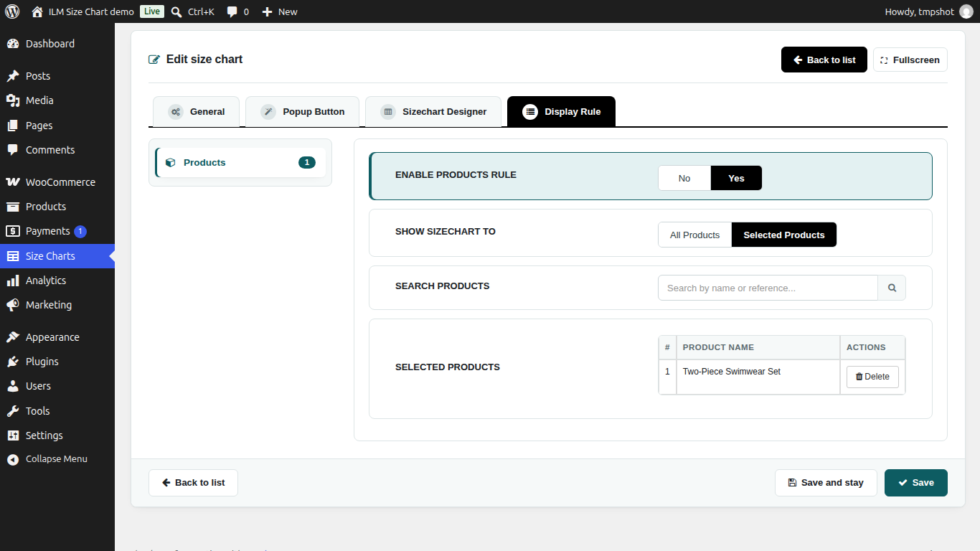Switch to the Sizechart Designer tab
This screenshot has width=980, height=551.
tap(433, 112)
